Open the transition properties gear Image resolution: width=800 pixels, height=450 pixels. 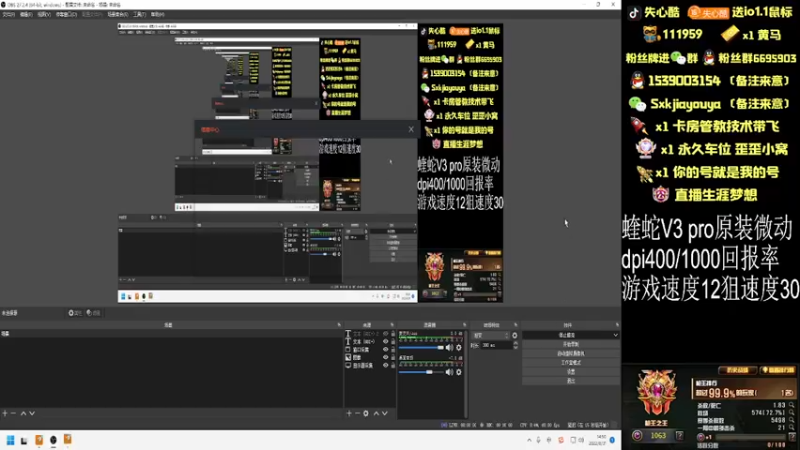point(515,335)
